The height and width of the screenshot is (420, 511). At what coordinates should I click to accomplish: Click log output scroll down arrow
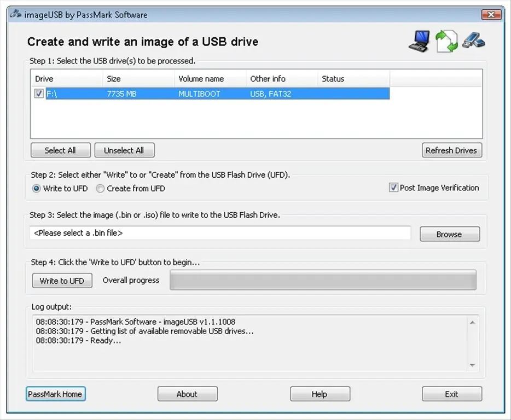tap(472, 365)
